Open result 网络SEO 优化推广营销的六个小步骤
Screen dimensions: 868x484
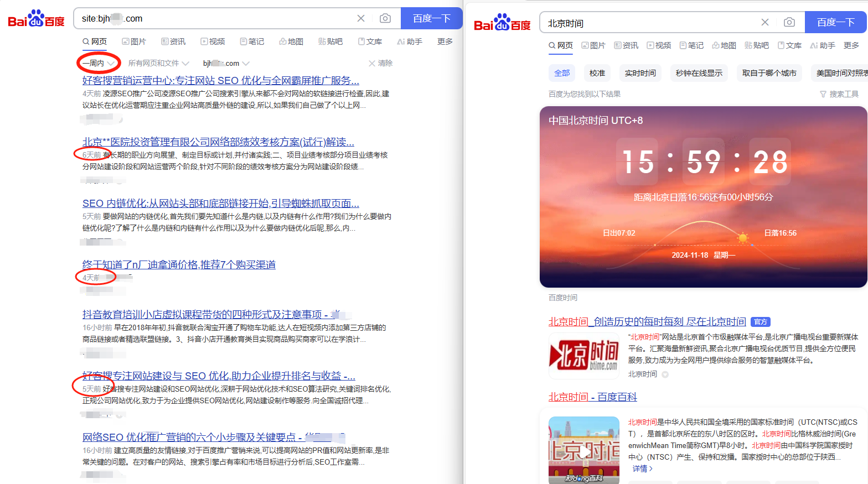pos(214,437)
